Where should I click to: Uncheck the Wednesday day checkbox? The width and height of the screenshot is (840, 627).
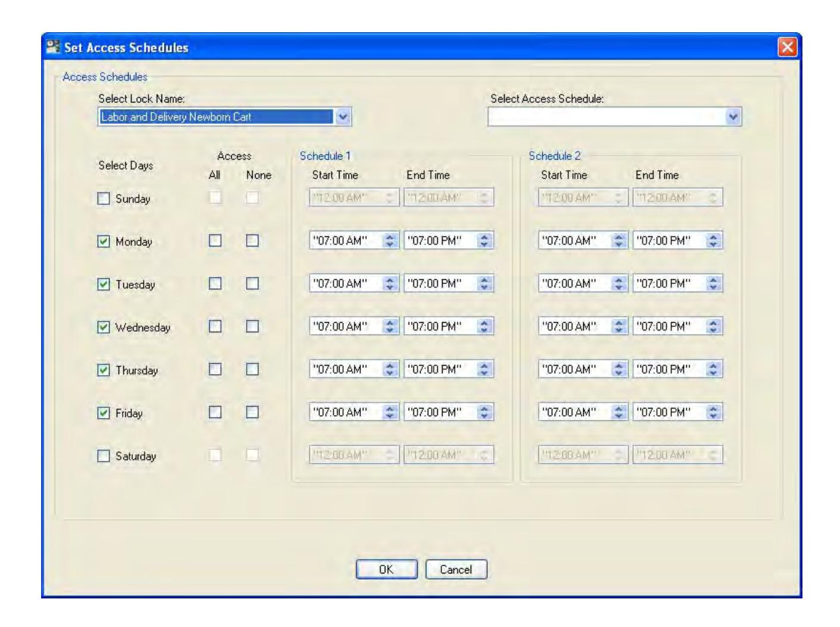(x=104, y=327)
